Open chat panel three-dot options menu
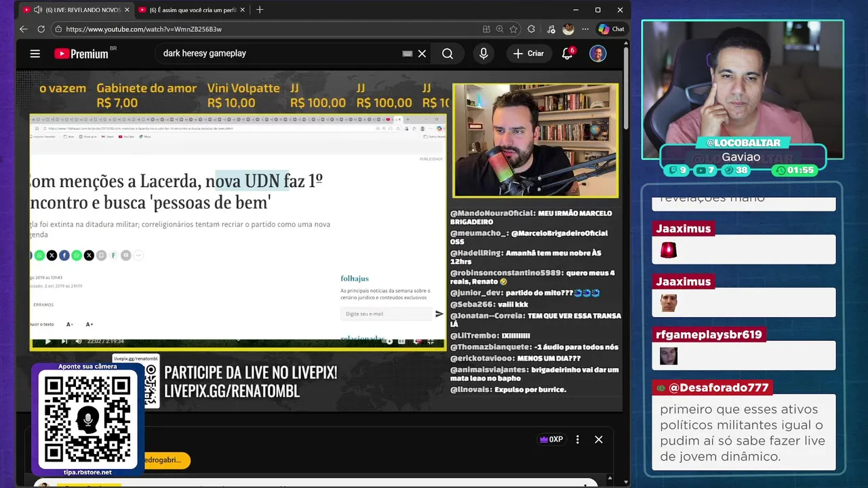 (x=578, y=439)
